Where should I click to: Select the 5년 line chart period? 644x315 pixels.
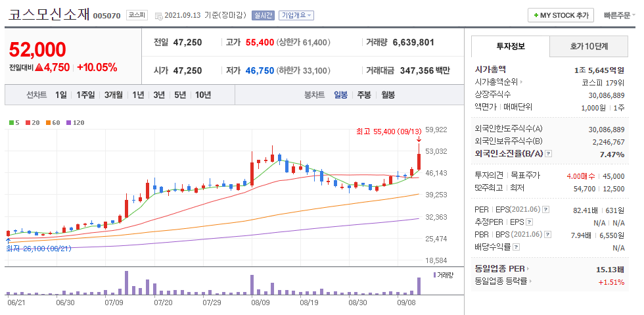(x=180, y=95)
